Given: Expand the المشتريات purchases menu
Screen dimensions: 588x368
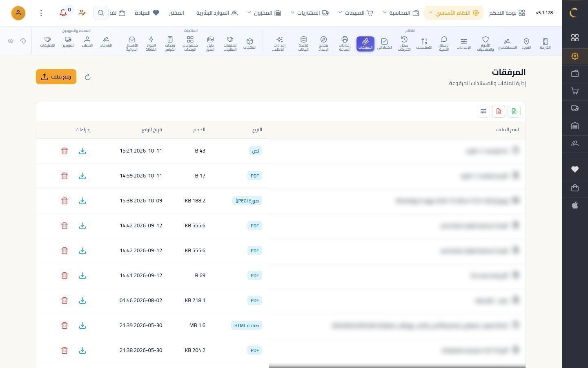Looking at the screenshot, I should tap(310, 13).
